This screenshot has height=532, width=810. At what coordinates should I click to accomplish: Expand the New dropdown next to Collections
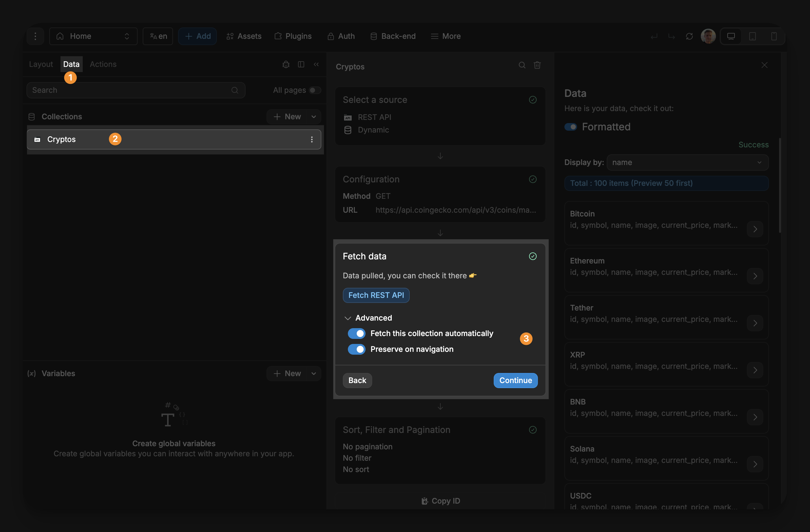click(313, 117)
